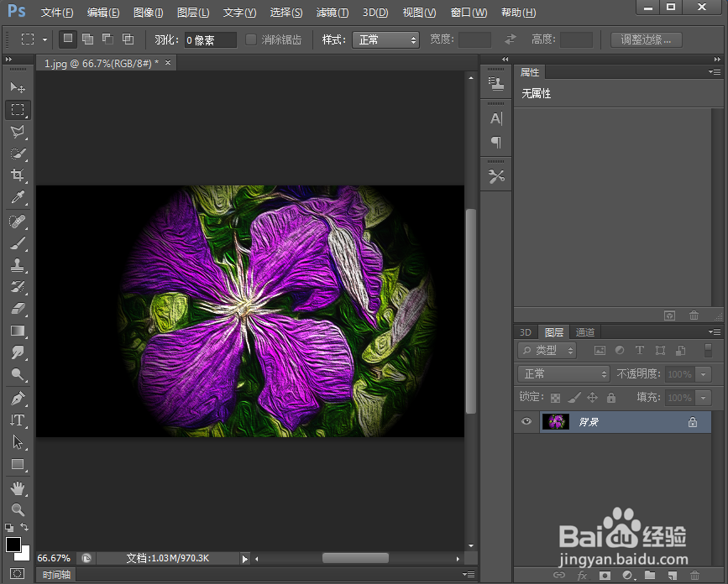Open the 滤镜 menu
Screen dimensions: 728x584
[x=333, y=13]
